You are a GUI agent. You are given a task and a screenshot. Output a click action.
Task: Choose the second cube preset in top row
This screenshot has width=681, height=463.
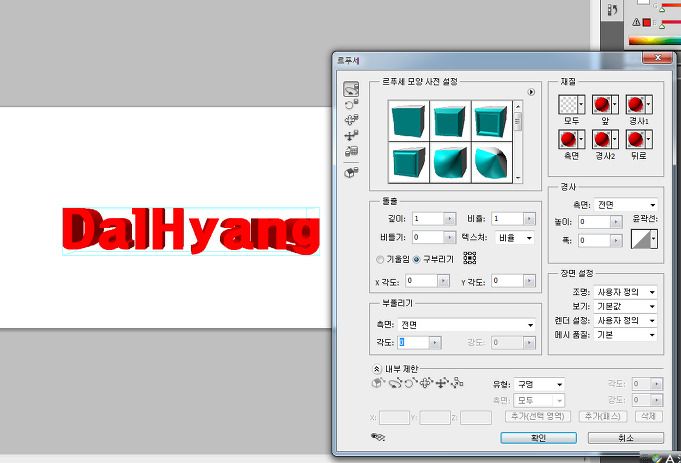[450, 121]
